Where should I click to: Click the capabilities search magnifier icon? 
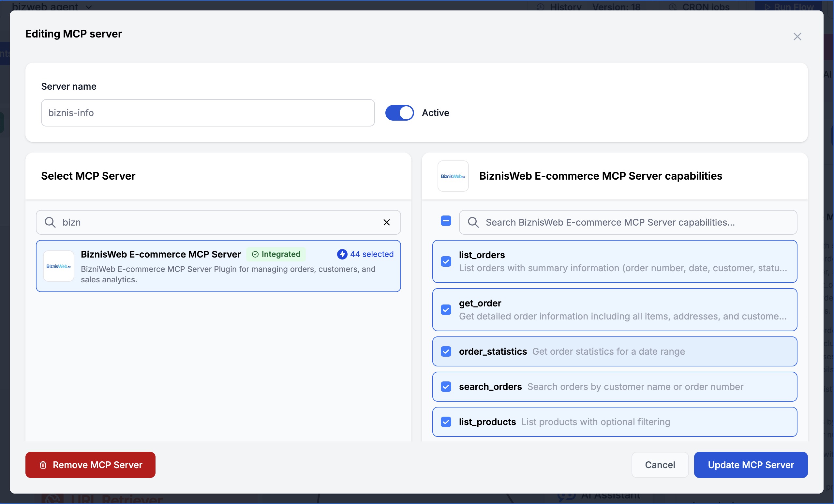tap(473, 222)
